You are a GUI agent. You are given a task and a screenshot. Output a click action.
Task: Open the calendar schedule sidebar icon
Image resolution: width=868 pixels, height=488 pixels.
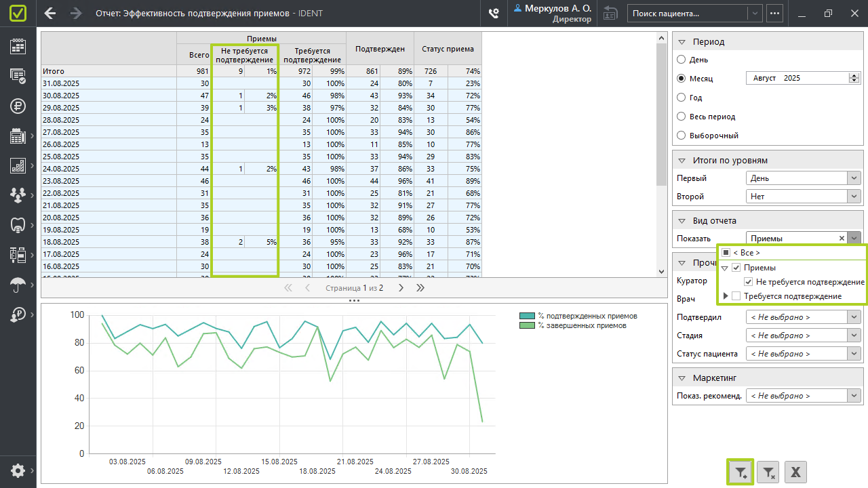[18, 46]
